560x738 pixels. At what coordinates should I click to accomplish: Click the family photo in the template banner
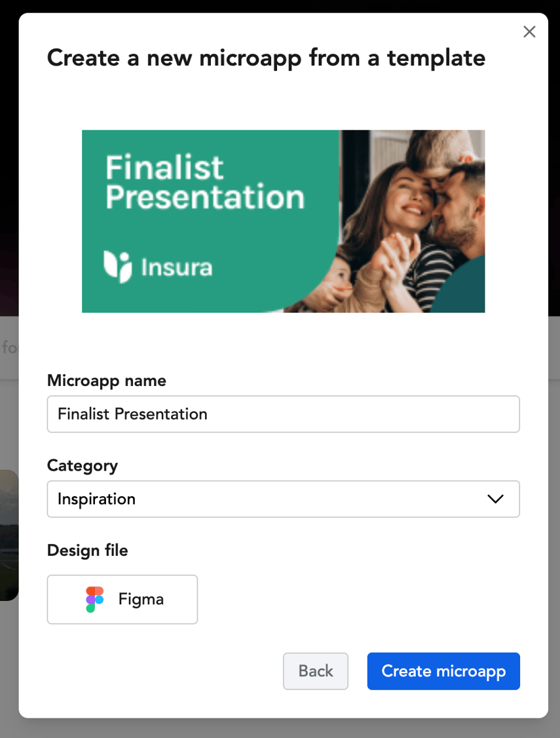[413, 216]
